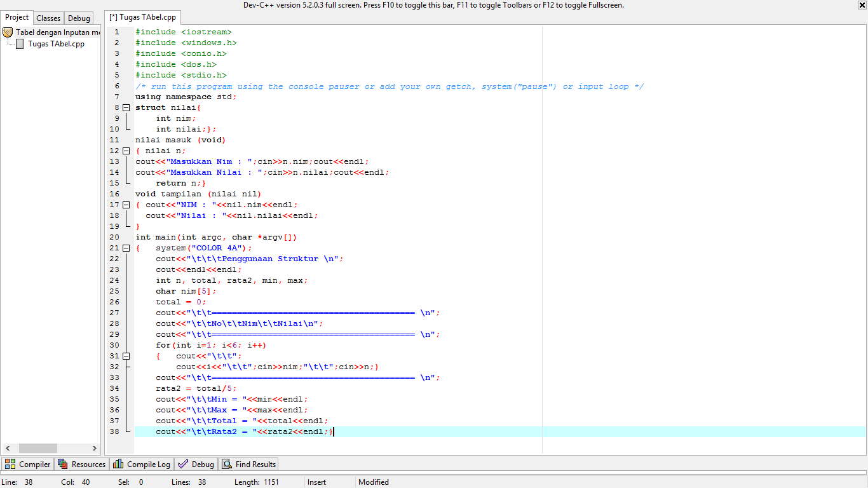Image resolution: width=868 pixels, height=488 pixels.
Task: Click the 'Masukkan Nim' cout line
Action: [x=252, y=161]
